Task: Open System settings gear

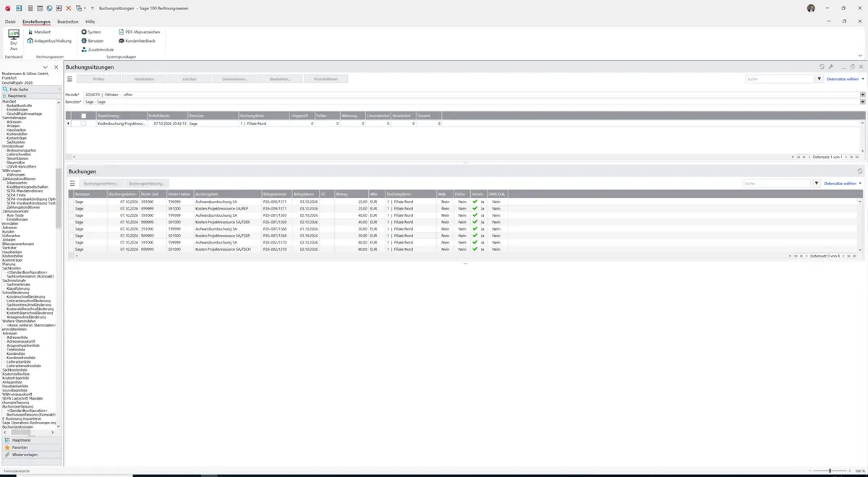Action: pyautogui.click(x=91, y=32)
